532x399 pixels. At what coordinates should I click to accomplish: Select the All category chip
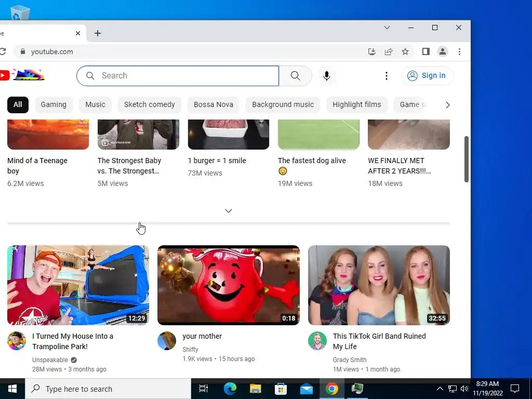pyautogui.click(x=18, y=104)
